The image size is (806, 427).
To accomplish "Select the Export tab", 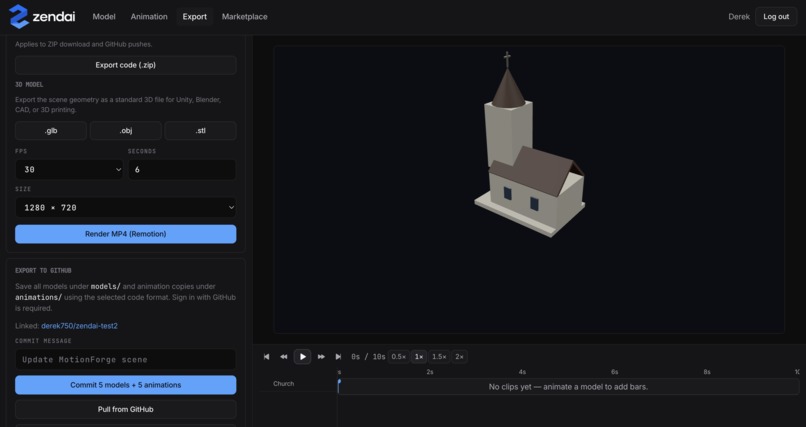I will pyautogui.click(x=195, y=16).
